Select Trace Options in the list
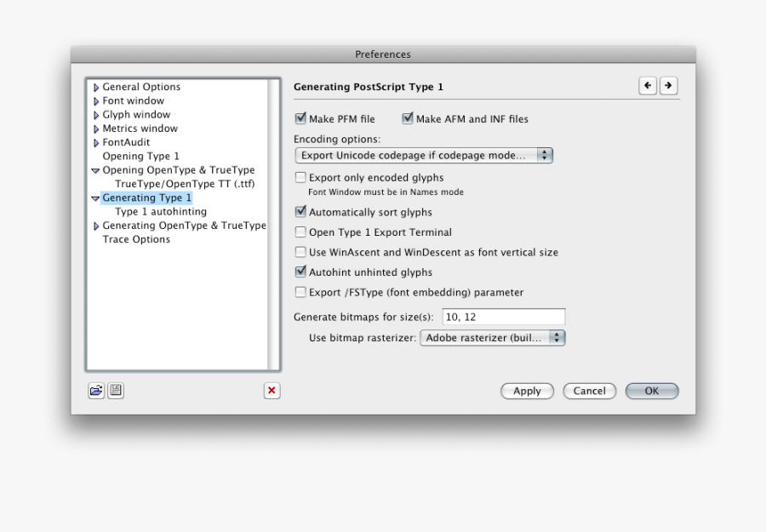Viewport: 766px width, 532px height. [x=136, y=240]
